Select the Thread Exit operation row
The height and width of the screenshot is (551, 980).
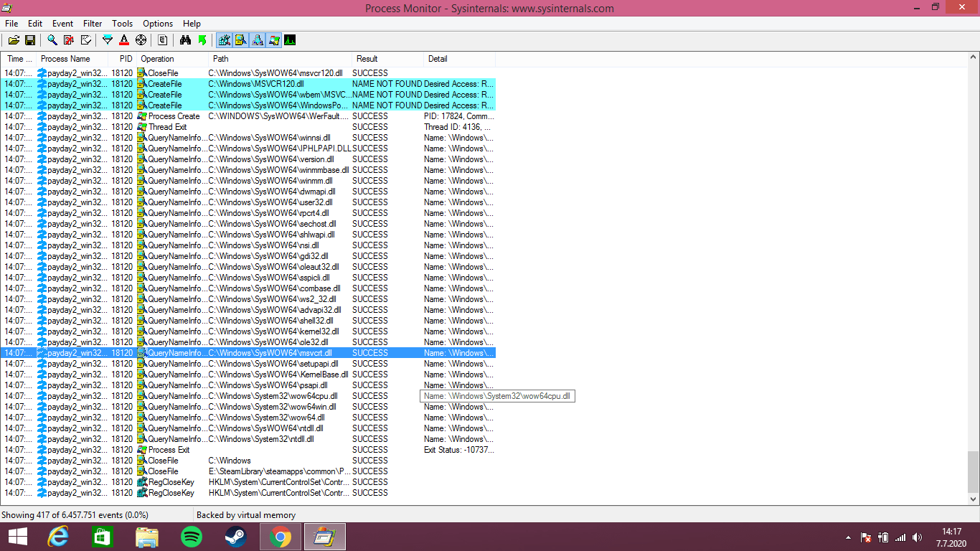tap(248, 127)
